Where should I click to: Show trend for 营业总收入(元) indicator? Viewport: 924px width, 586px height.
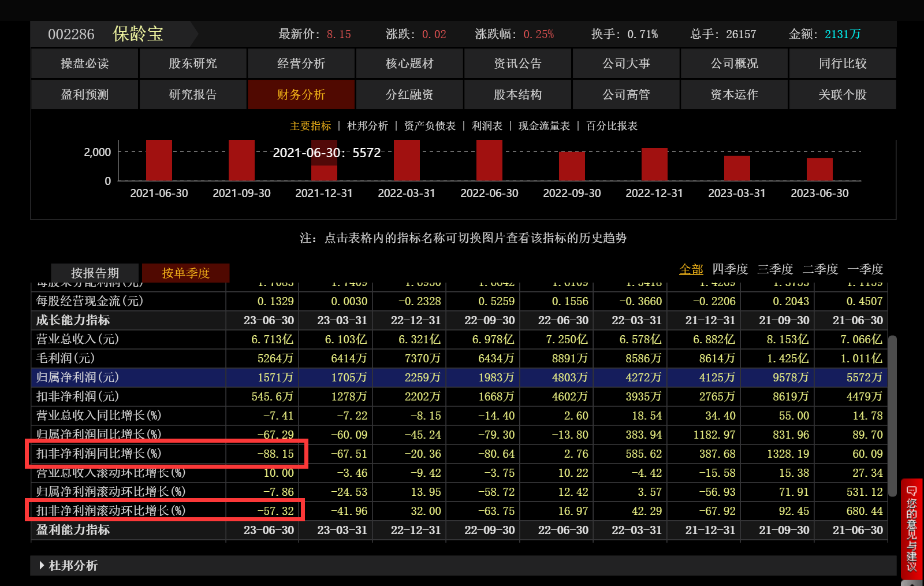pos(77,339)
